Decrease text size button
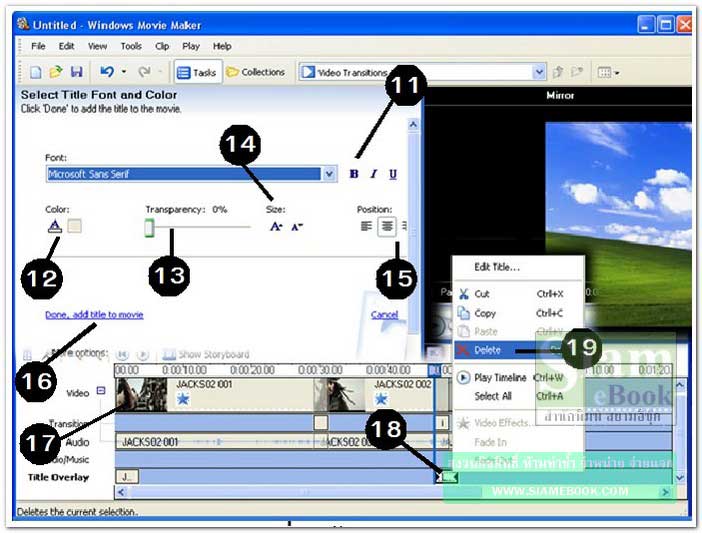Screen dimensions: 702x533 pyautogui.click(x=296, y=227)
